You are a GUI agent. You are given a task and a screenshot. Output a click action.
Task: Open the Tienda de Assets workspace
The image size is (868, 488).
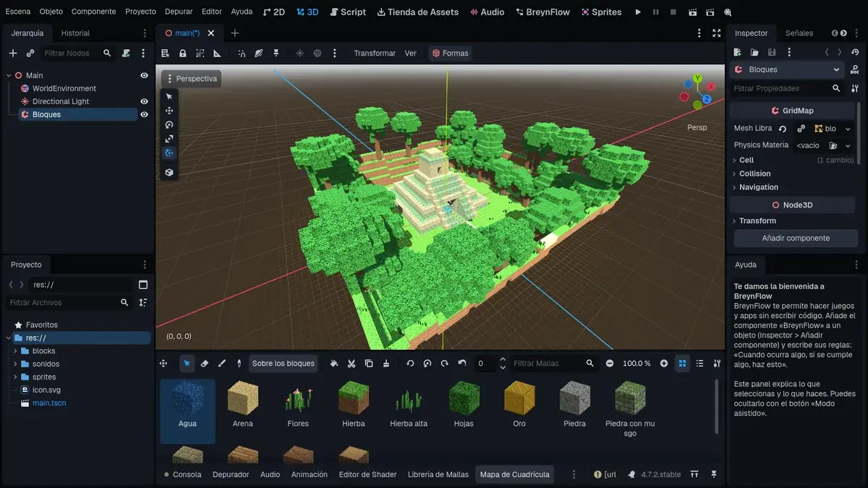point(417,12)
